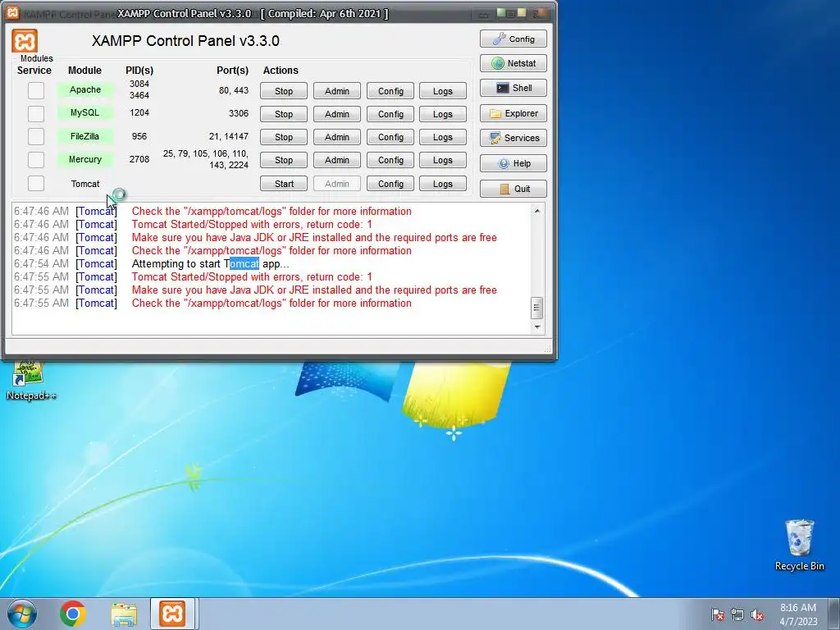The image size is (840, 630).
Task: Open Mercury Logs menu
Action: click(x=443, y=160)
